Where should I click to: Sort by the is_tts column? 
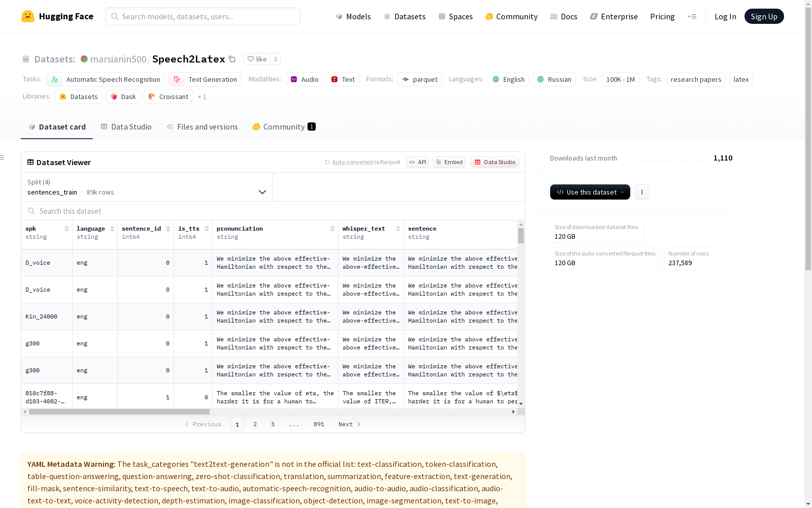207,229
